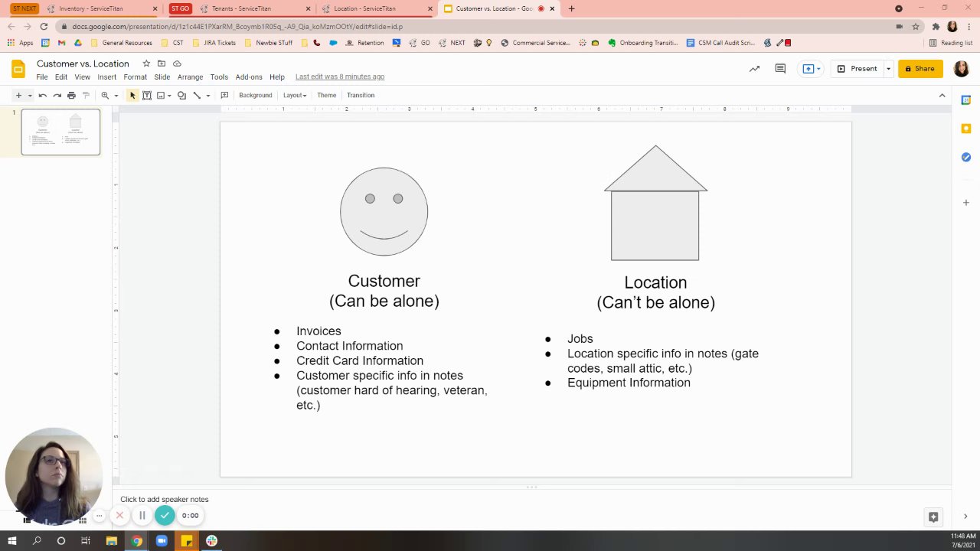Open the comment history icon
This screenshot has width=980, height=551.
[x=780, y=69]
